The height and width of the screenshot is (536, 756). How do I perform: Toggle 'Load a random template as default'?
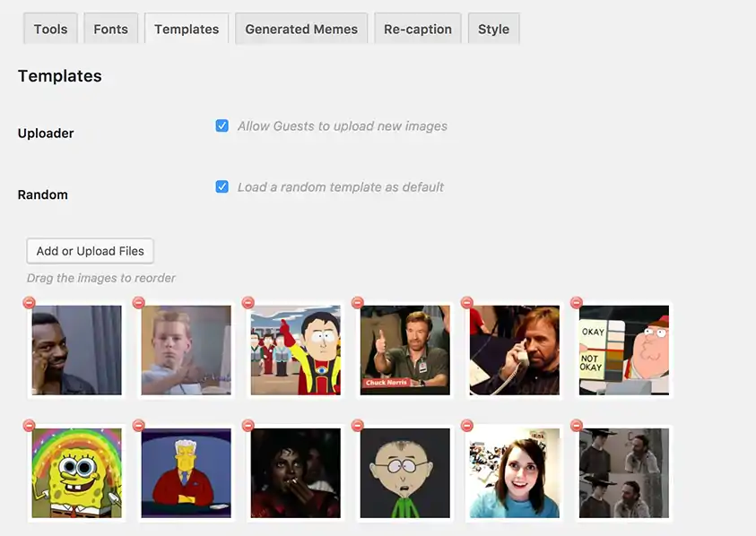pyautogui.click(x=222, y=186)
